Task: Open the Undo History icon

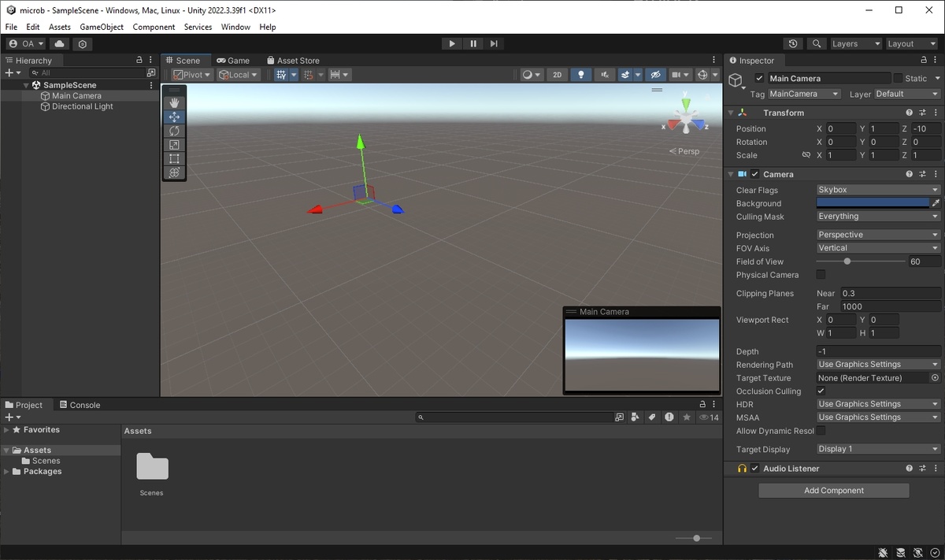Action: 793,44
